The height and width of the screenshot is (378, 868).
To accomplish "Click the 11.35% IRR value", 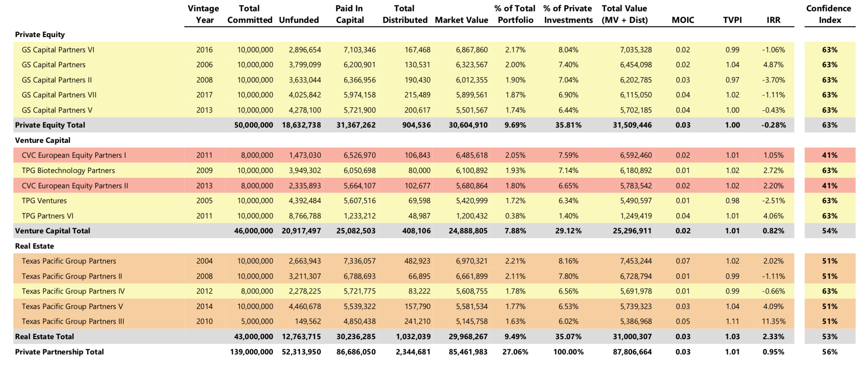I will coord(773,322).
